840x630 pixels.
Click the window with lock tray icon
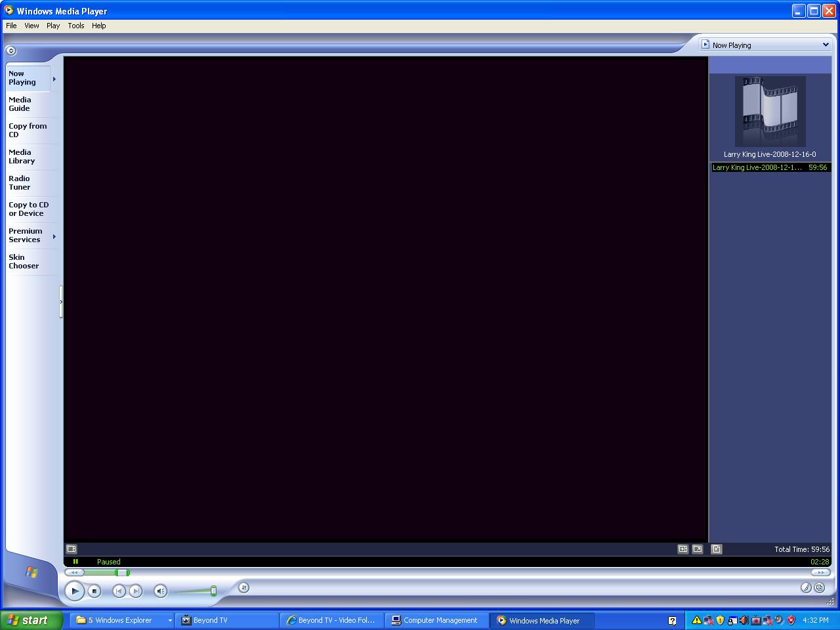pos(732,620)
